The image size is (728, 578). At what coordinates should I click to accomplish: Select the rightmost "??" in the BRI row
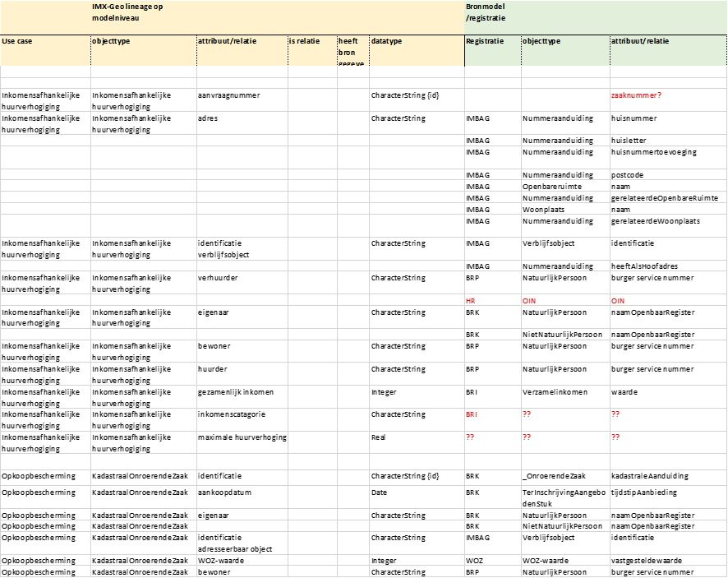click(616, 414)
